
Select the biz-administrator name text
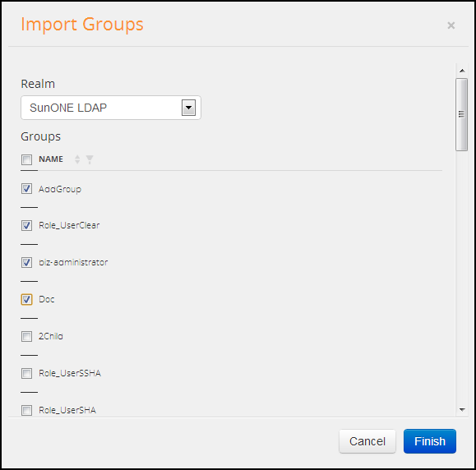73,262
